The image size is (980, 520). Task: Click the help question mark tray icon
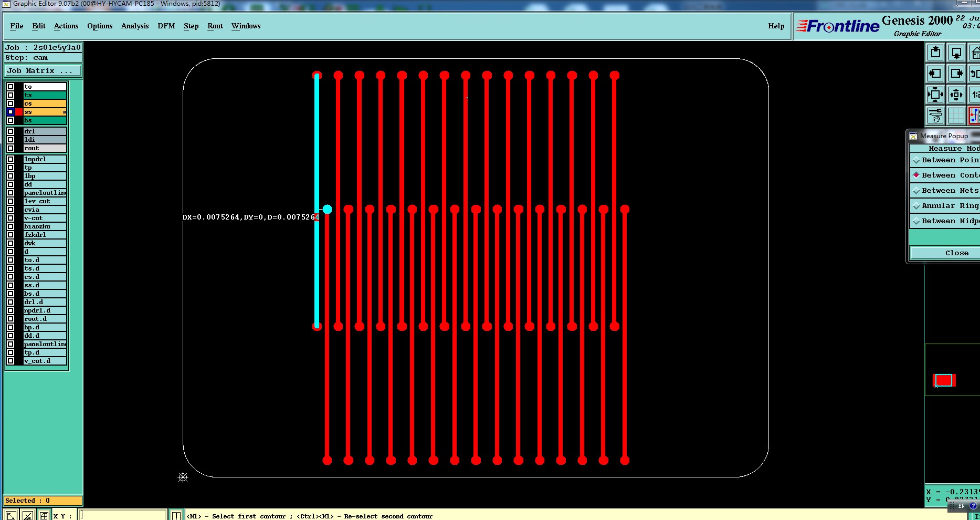pos(973,506)
